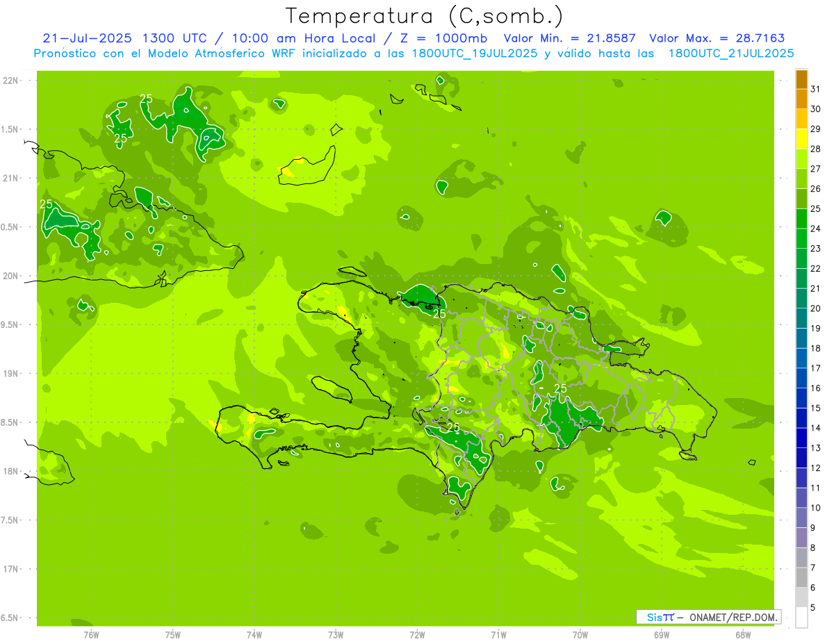834x644 pixels.
Task: Click the colorbar value label 27
Action: pyautogui.click(x=816, y=168)
